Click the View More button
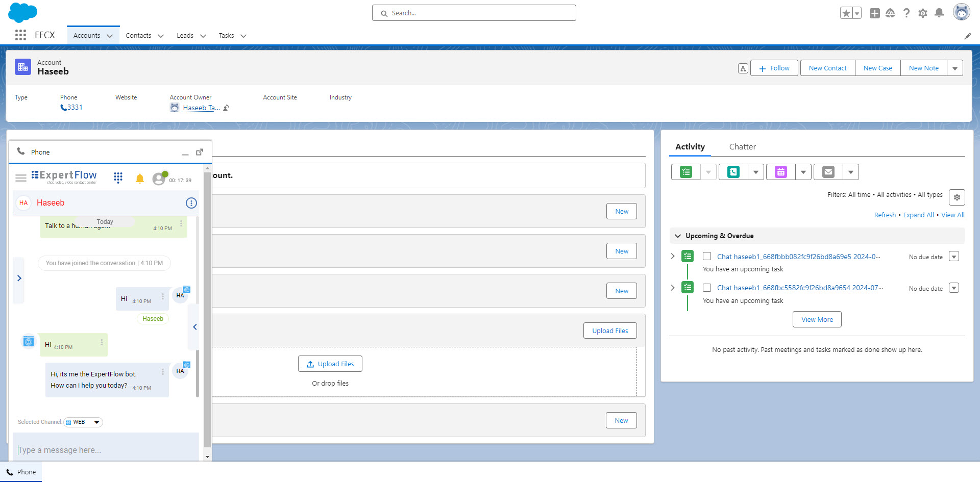Screen dimensions: 980x482 pyautogui.click(x=817, y=320)
